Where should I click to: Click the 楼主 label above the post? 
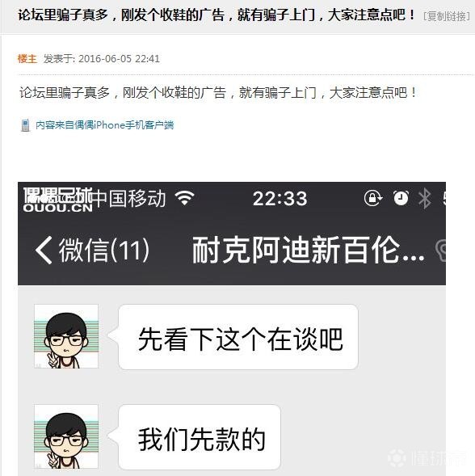coord(27,58)
